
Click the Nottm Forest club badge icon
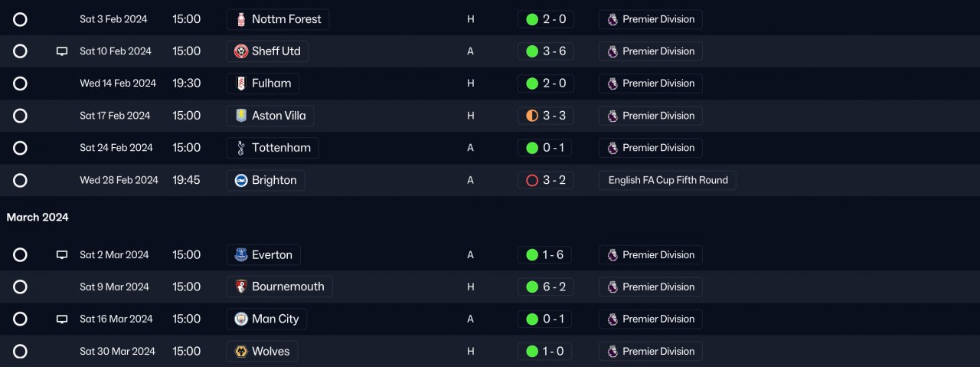[241, 19]
